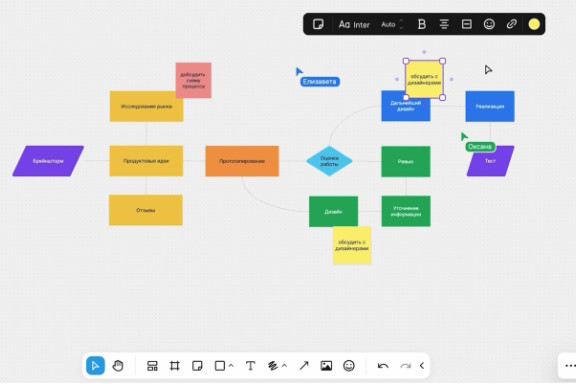Open the yellow color swatch picker

[534, 24]
